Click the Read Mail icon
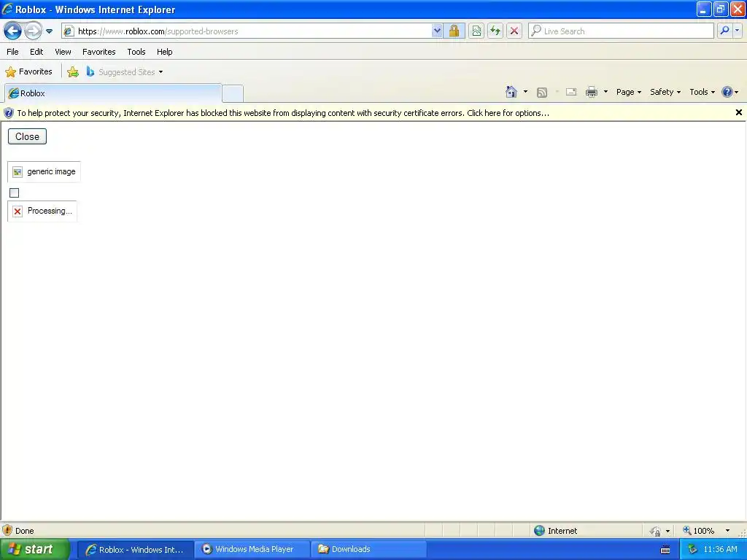Screen dimensions: 747x560 pos(571,92)
